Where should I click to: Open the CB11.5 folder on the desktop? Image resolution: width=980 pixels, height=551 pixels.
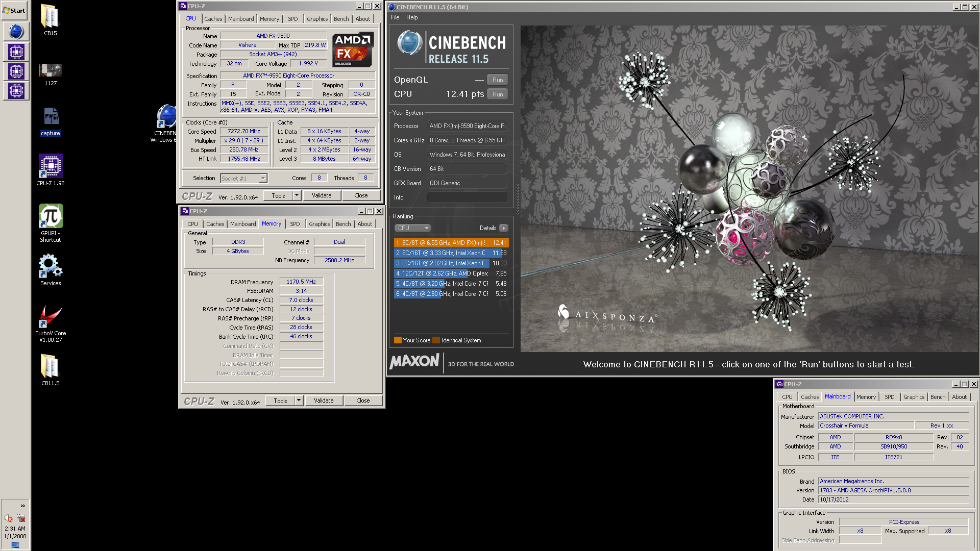pos(50,369)
